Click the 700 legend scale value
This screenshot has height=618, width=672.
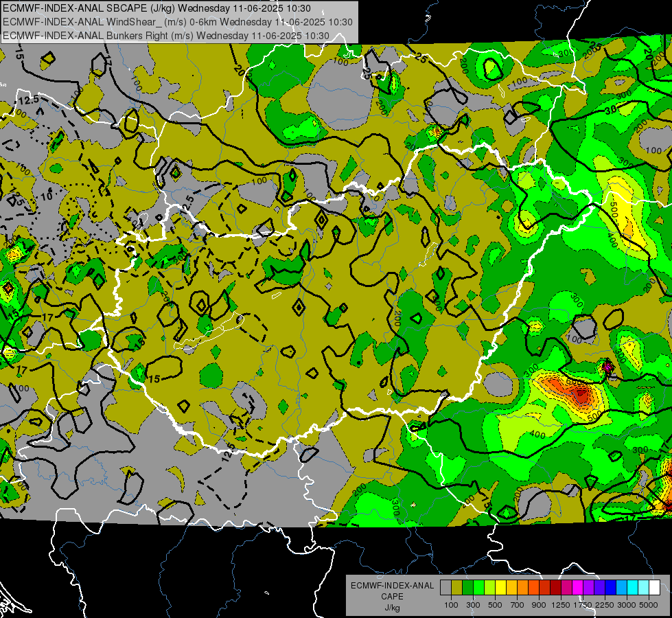point(518,605)
